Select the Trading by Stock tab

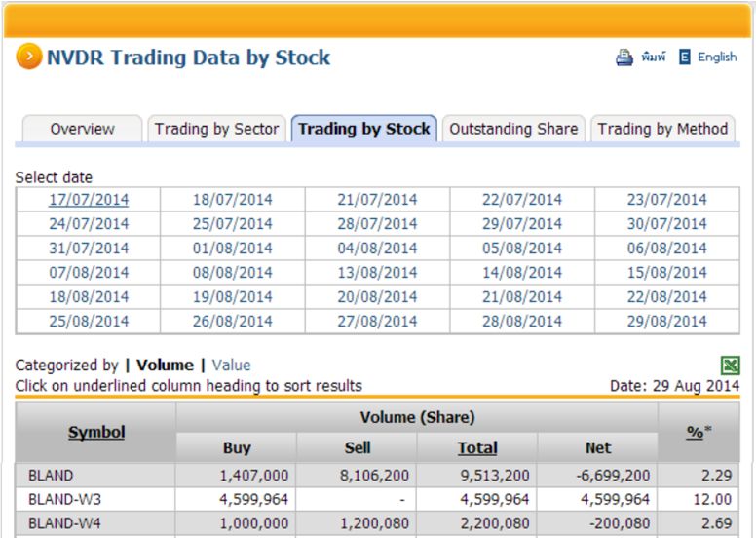pyautogui.click(x=364, y=129)
